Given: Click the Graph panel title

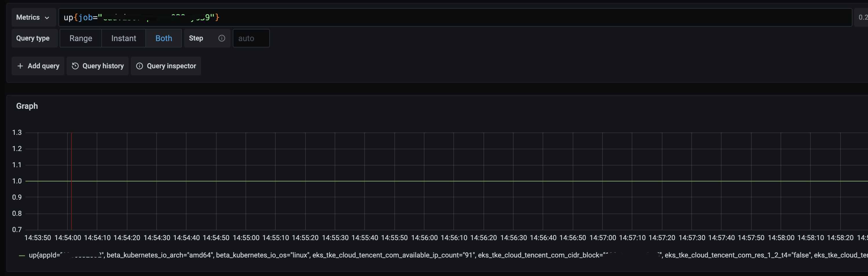Looking at the screenshot, I should 27,106.
